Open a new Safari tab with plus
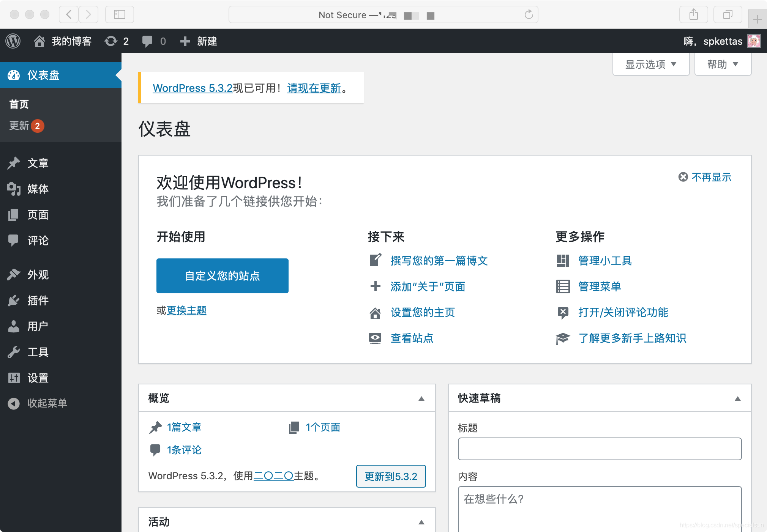The height and width of the screenshot is (532, 767). pos(758,19)
